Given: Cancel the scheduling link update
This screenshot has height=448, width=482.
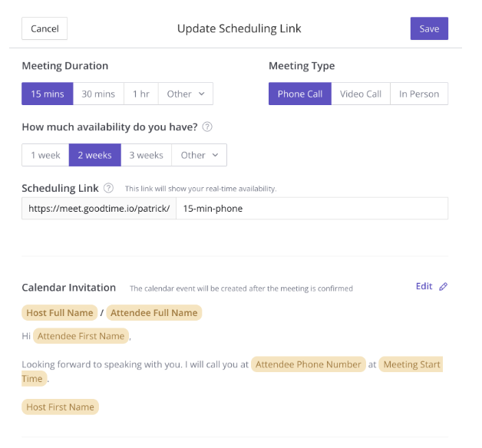Looking at the screenshot, I should (45, 28).
